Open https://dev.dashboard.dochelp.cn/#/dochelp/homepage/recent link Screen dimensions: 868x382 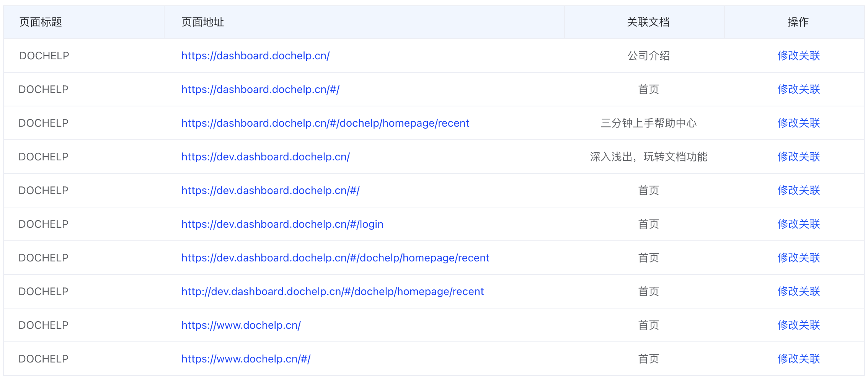tap(335, 258)
